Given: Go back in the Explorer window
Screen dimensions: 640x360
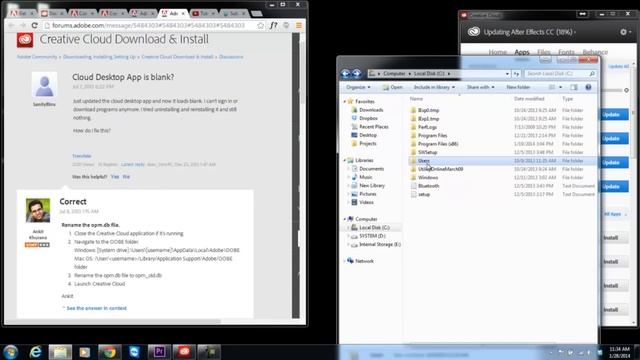Looking at the screenshot, I should point(345,73).
